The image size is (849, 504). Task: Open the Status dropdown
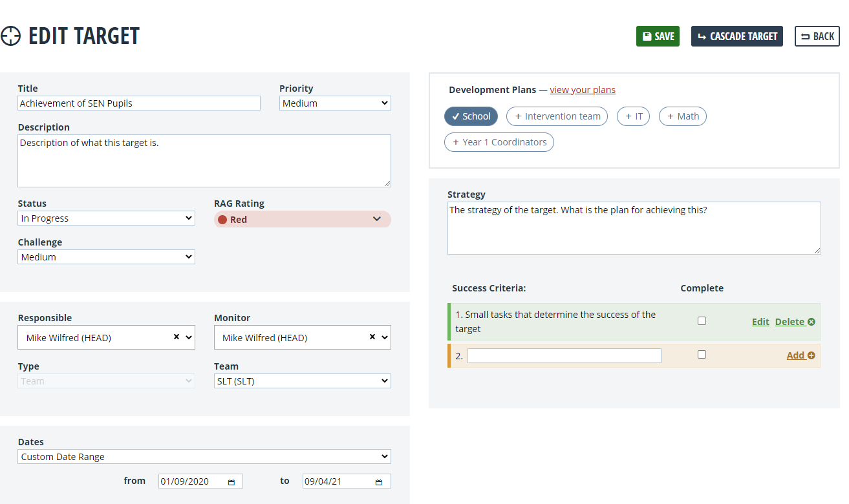pyautogui.click(x=106, y=218)
